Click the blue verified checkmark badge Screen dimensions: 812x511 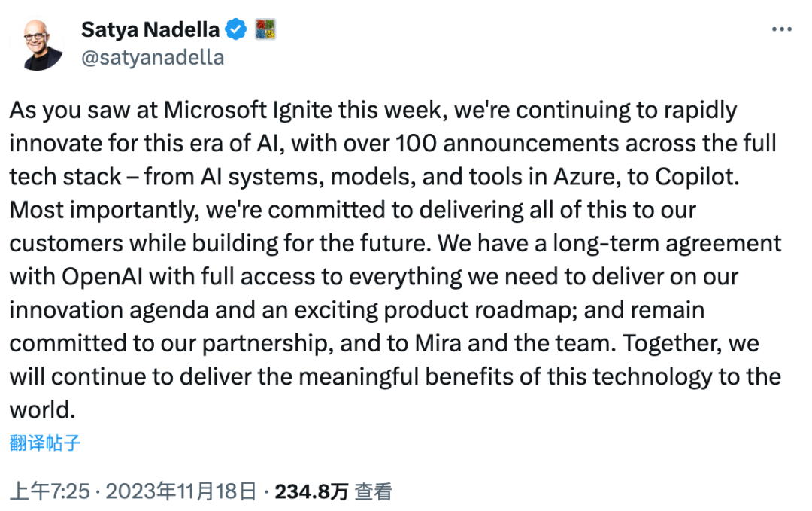tap(236, 29)
